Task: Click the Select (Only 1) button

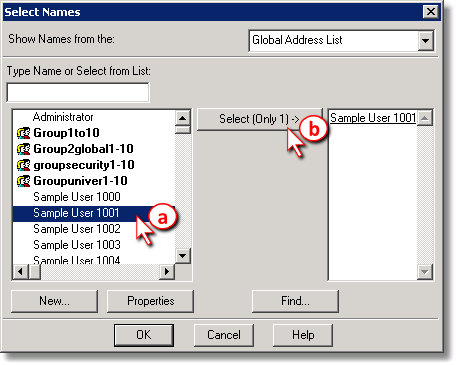Action: 260,119
